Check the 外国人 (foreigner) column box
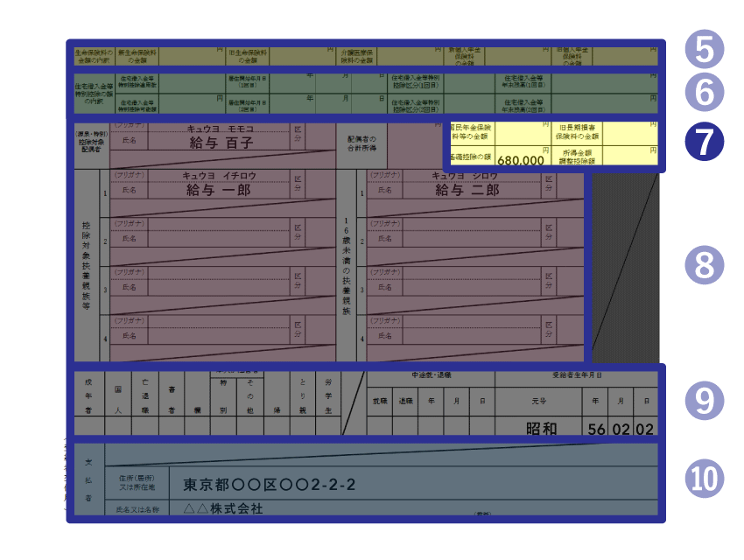744x560 pixels. pos(116,424)
